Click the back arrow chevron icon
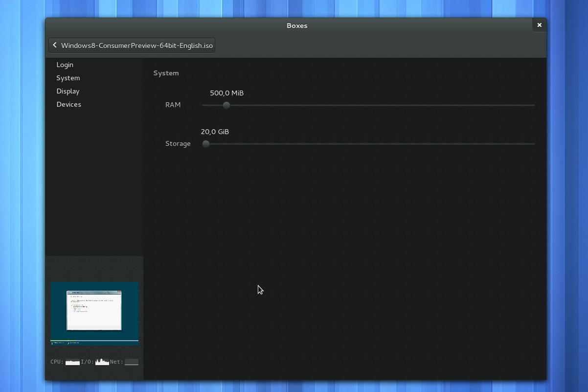The width and height of the screenshot is (588, 392). (x=55, y=45)
